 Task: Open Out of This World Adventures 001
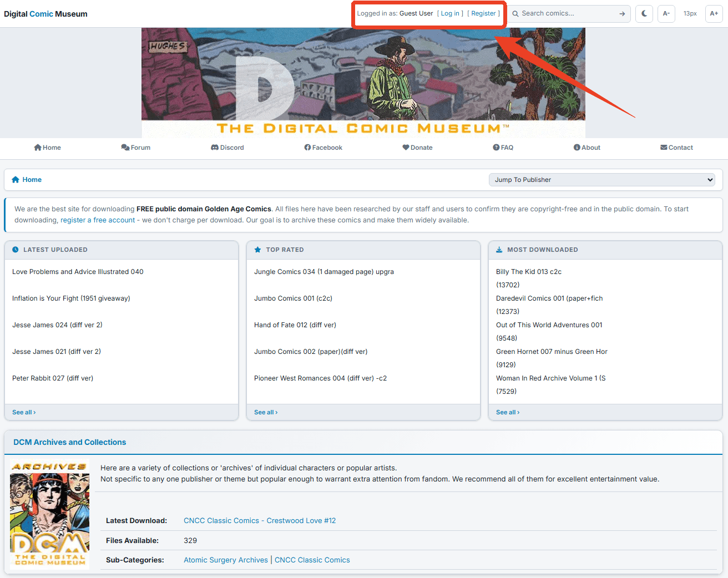coord(549,325)
